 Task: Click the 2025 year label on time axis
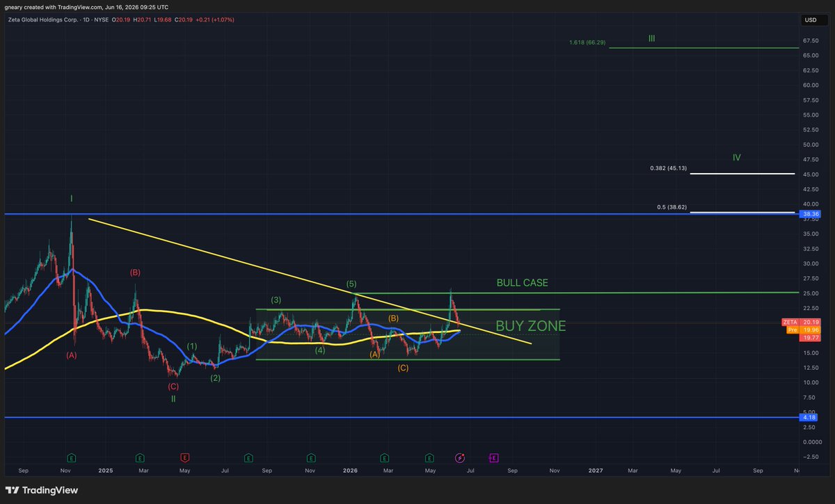pos(106,470)
